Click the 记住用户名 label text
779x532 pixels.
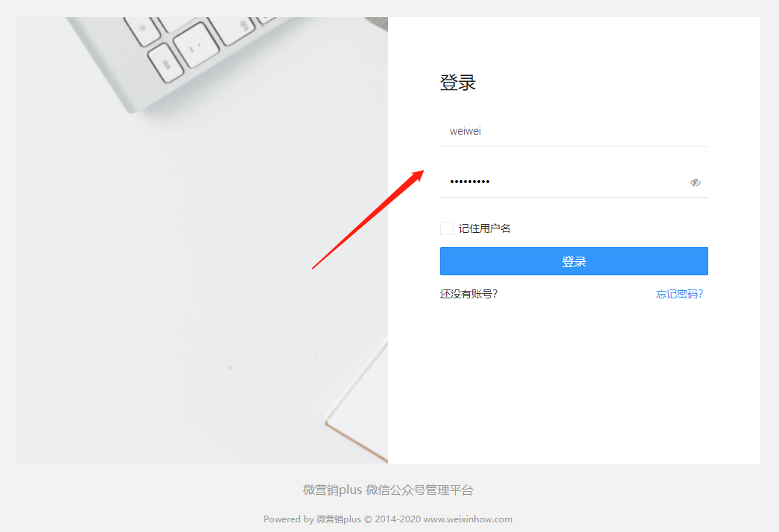484,228
